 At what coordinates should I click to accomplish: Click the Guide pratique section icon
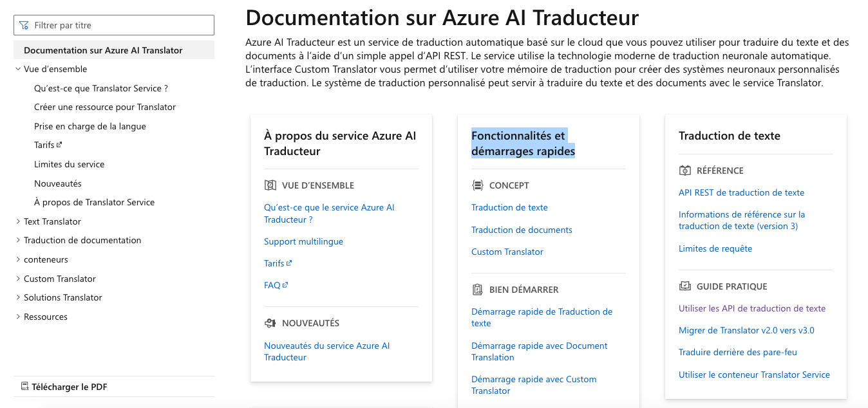coord(685,286)
